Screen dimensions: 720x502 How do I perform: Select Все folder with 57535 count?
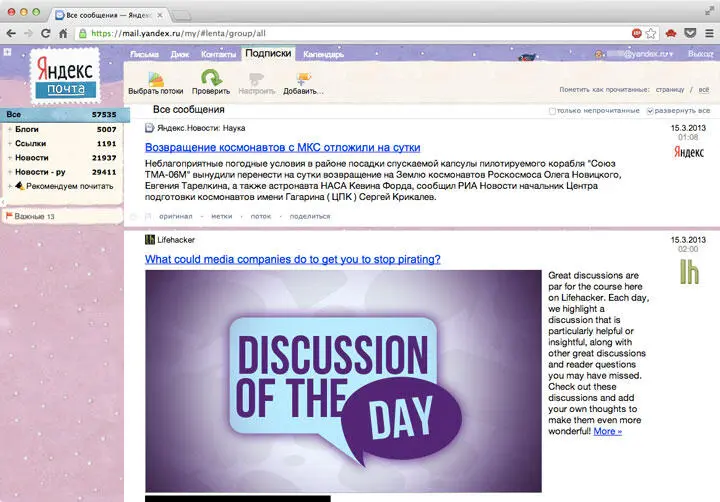(64, 114)
